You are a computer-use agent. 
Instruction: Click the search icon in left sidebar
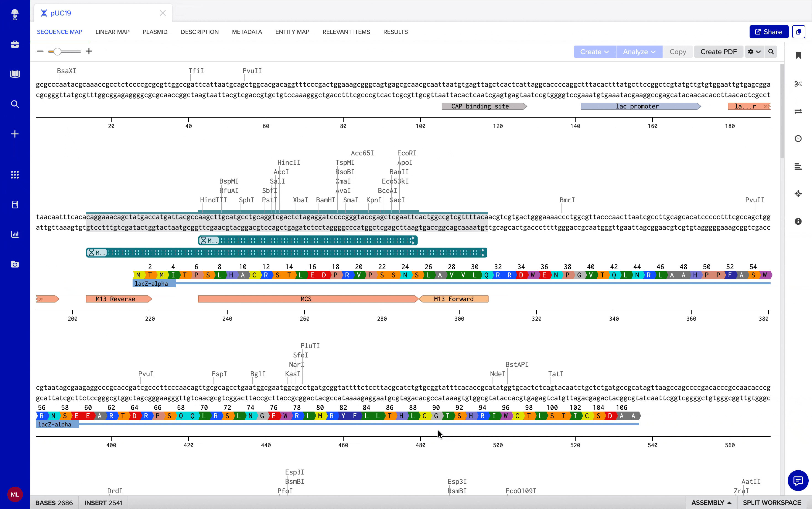pyautogui.click(x=15, y=104)
